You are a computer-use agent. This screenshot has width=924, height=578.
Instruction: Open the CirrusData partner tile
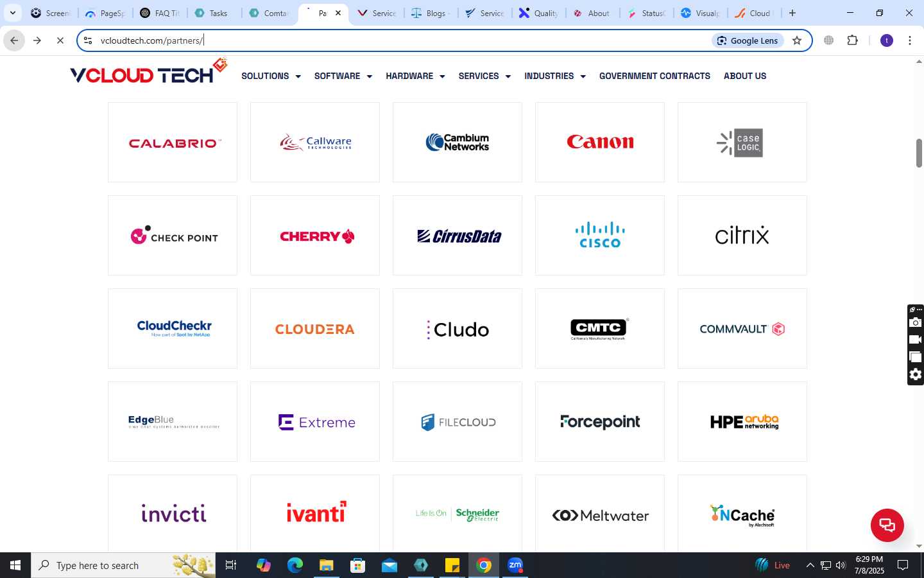[x=458, y=235]
